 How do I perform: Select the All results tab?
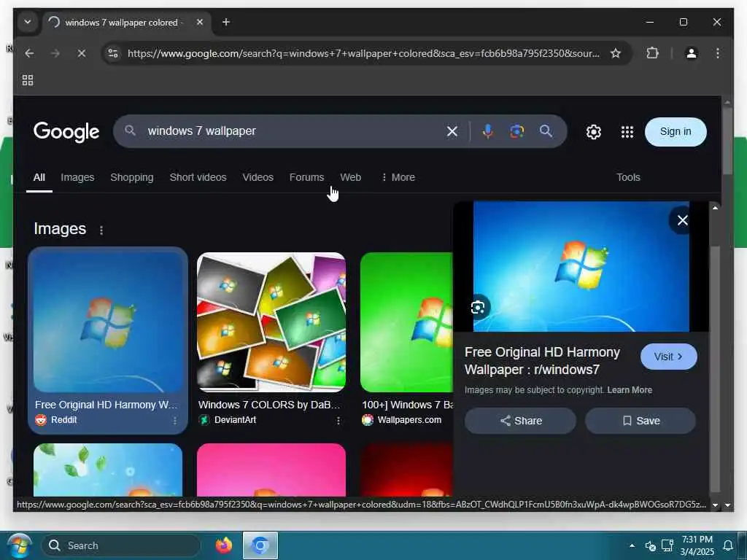click(x=39, y=178)
